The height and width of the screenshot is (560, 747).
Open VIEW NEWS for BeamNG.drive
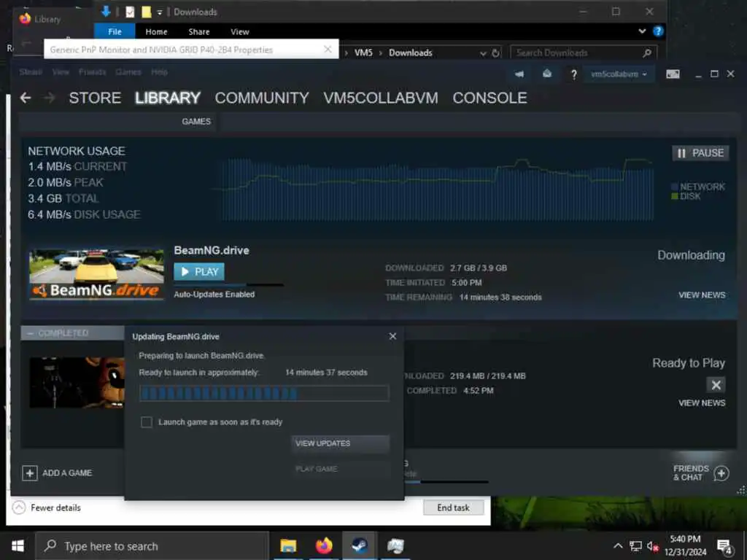[x=702, y=295]
